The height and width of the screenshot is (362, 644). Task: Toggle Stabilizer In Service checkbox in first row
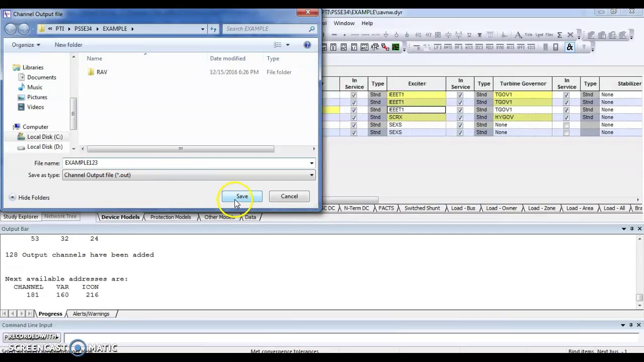point(566,95)
